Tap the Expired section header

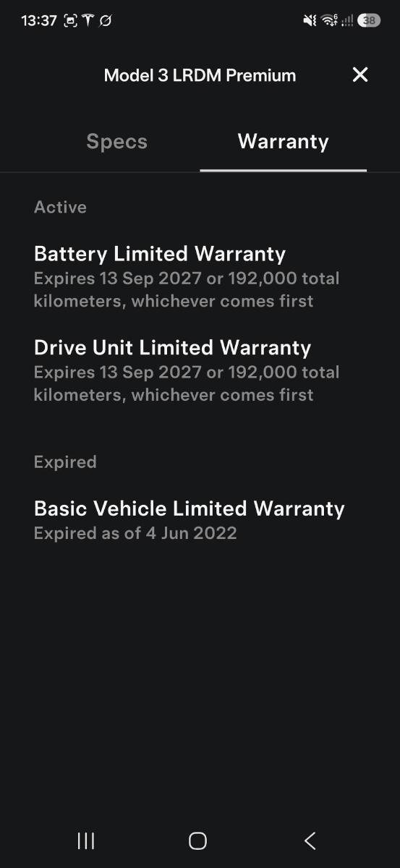[65, 462]
